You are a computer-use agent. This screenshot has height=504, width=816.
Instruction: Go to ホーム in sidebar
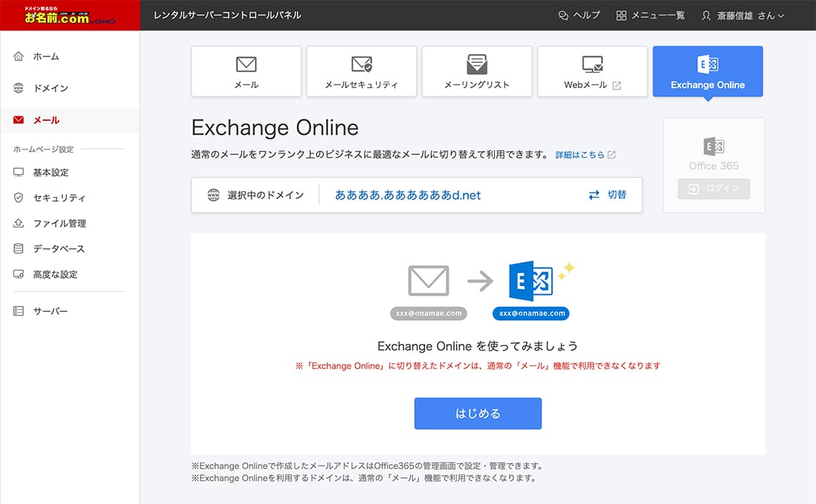(45, 56)
